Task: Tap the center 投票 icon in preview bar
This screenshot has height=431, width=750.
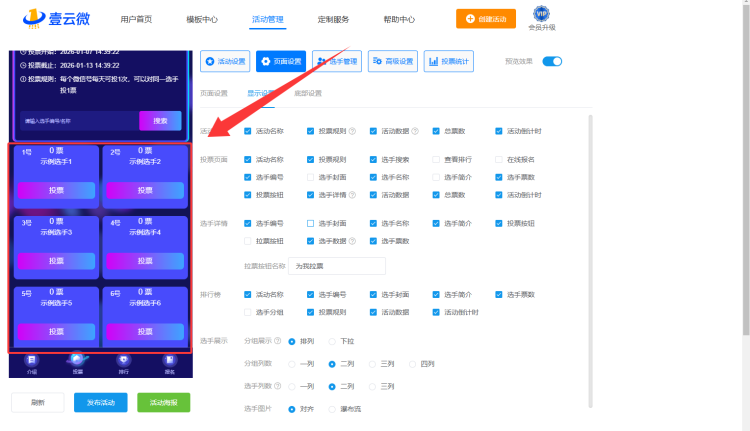Action: coord(77,359)
